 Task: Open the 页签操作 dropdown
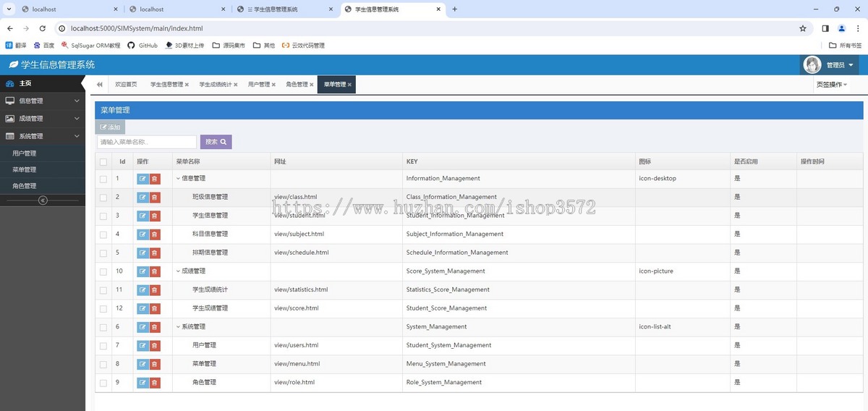coord(832,85)
